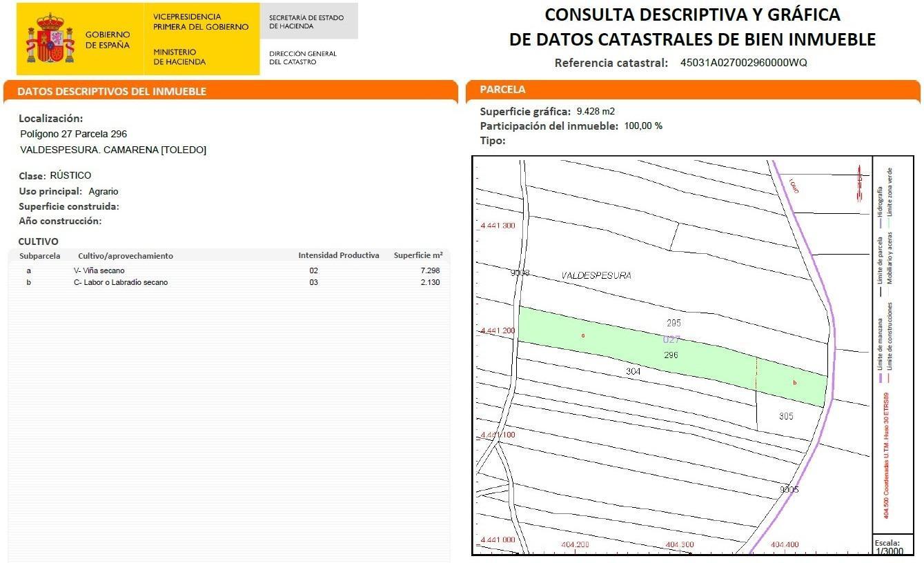Click subparcel b marker in green area
This screenshot has height=563, width=924.
coord(795,383)
